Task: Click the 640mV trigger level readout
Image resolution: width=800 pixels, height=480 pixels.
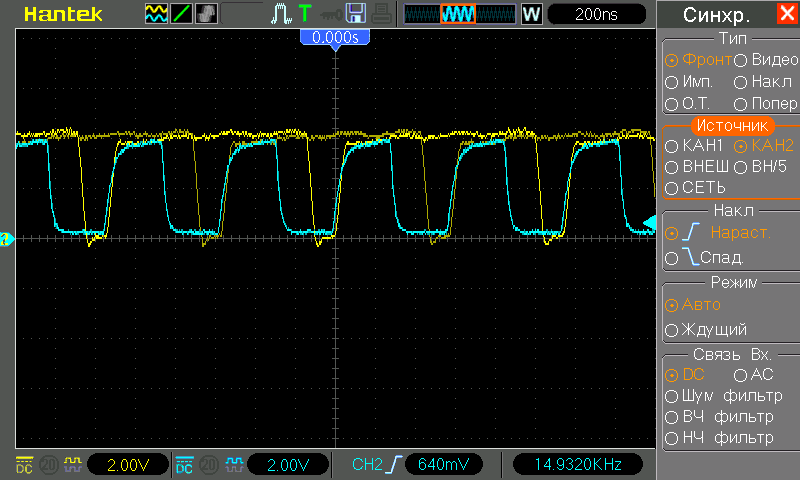Action: 442,465
